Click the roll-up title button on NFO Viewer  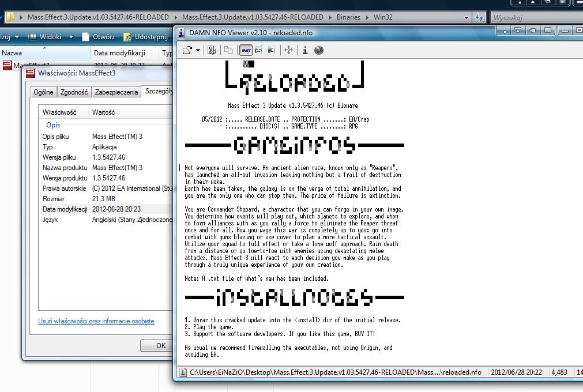[518, 31]
